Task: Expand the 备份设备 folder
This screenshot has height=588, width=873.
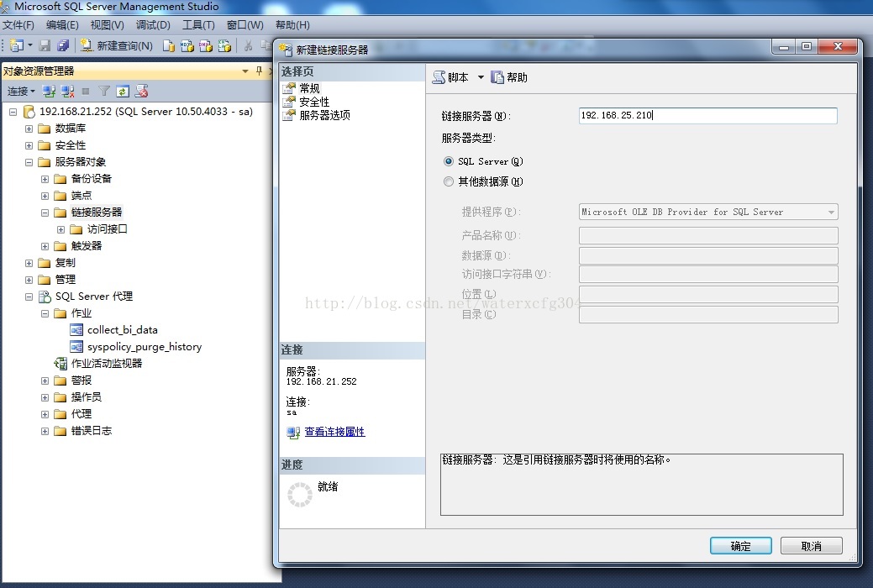Action: [x=45, y=179]
